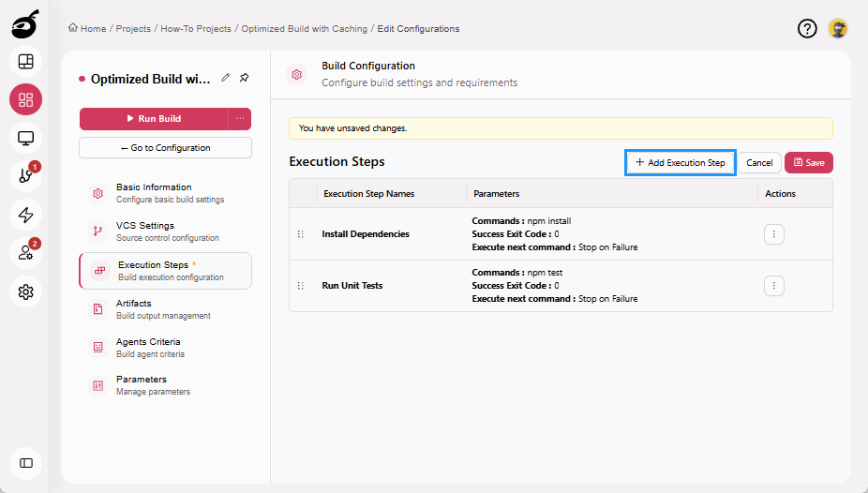The width and height of the screenshot is (868, 493).
Task: Click Add Execution Step button
Action: coord(681,163)
